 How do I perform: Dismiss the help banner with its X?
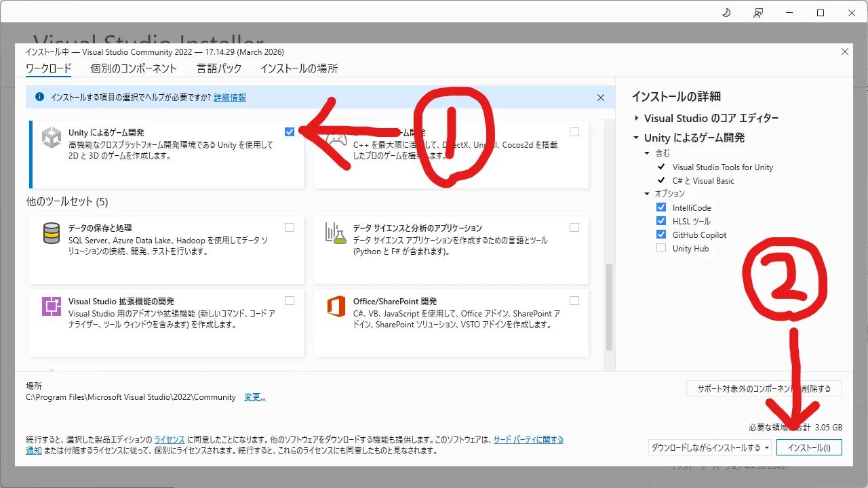coord(600,97)
